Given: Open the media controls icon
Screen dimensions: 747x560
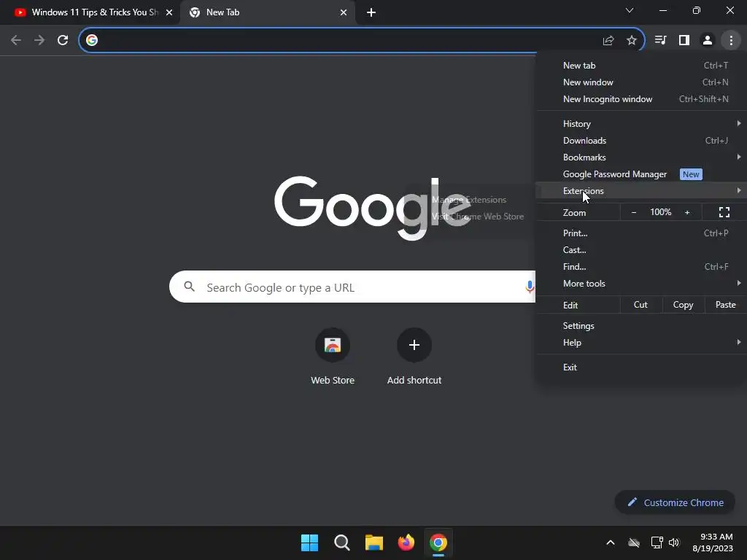Looking at the screenshot, I should (x=660, y=40).
